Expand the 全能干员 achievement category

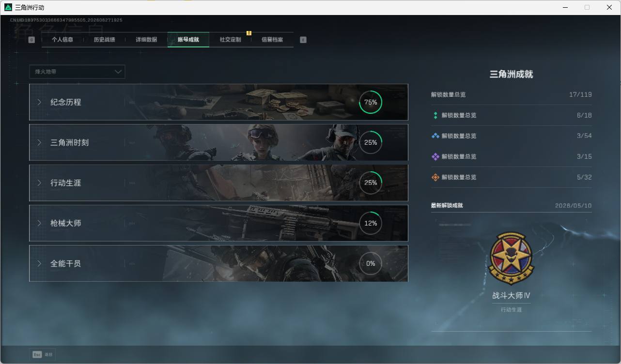(x=218, y=263)
